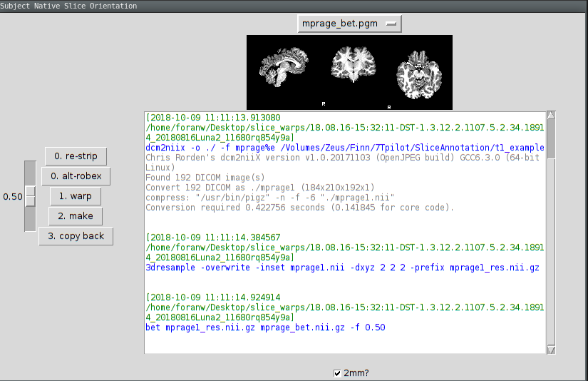588x381 pixels.
Task: Click the log scrollbar down arrow
Action: tap(550, 349)
